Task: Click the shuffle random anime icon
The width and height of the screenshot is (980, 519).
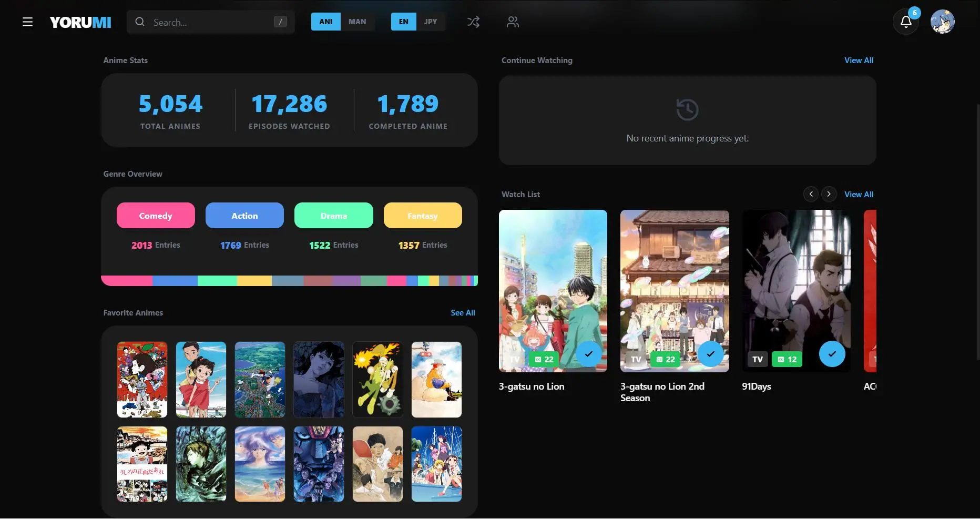Action: pos(473,22)
